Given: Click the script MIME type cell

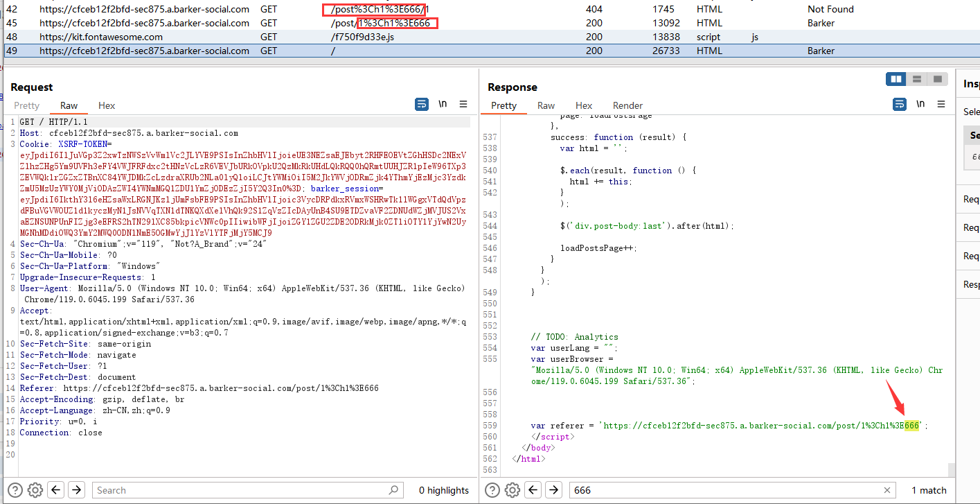Looking at the screenshot, I should (709, 37).
